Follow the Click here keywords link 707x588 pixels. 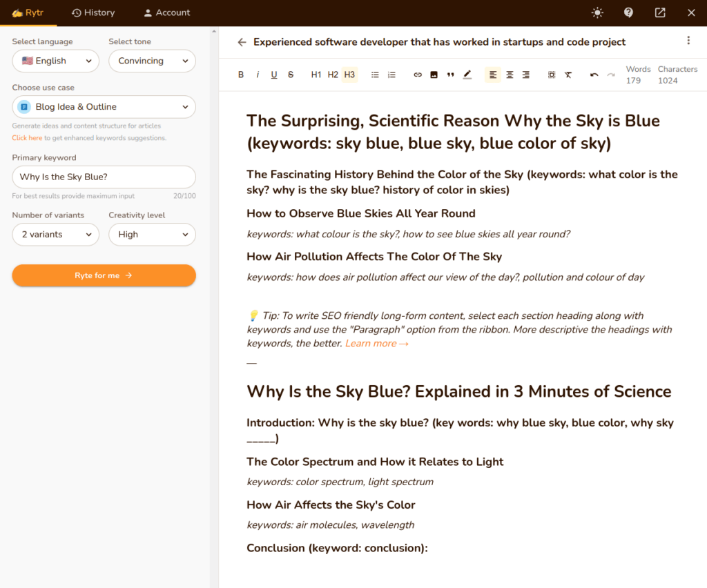click(x=27, y=138)
